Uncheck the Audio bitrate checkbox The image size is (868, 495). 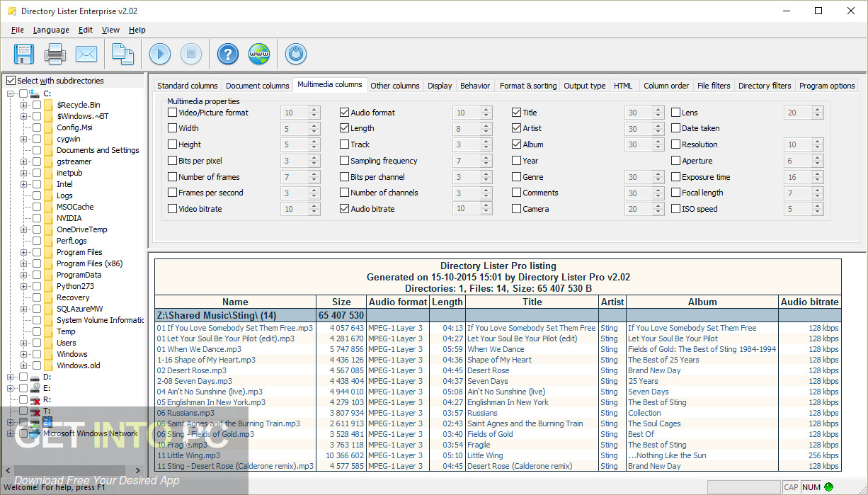[344, 209]
